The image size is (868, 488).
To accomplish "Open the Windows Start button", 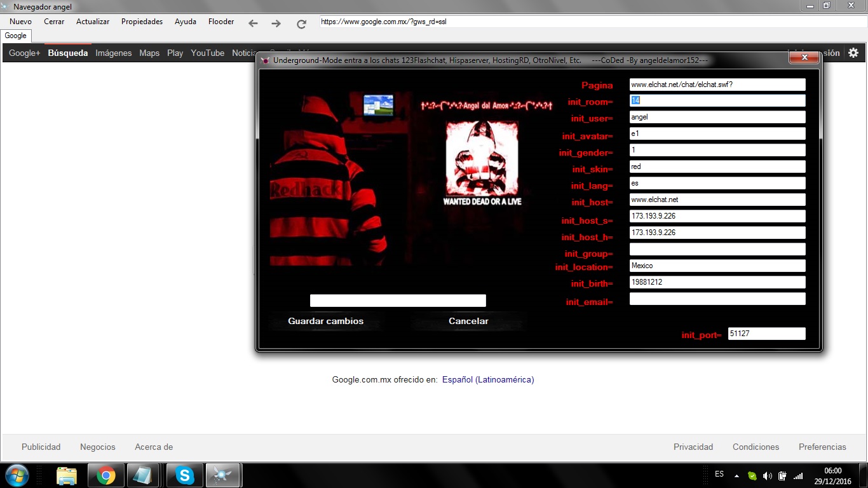I will click(x=17, y=475).
